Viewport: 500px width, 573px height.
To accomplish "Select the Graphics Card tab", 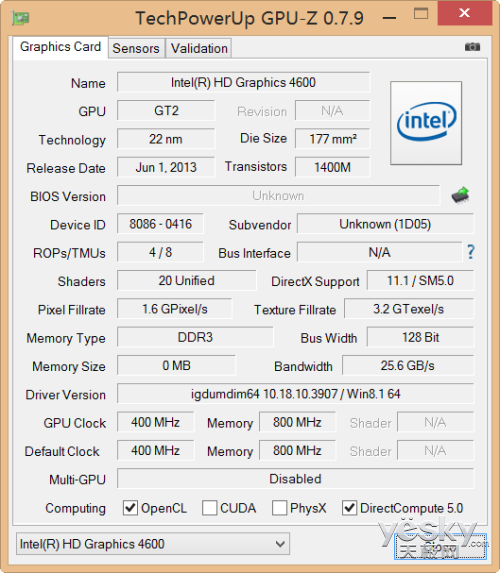I will (x=60, y=47).
